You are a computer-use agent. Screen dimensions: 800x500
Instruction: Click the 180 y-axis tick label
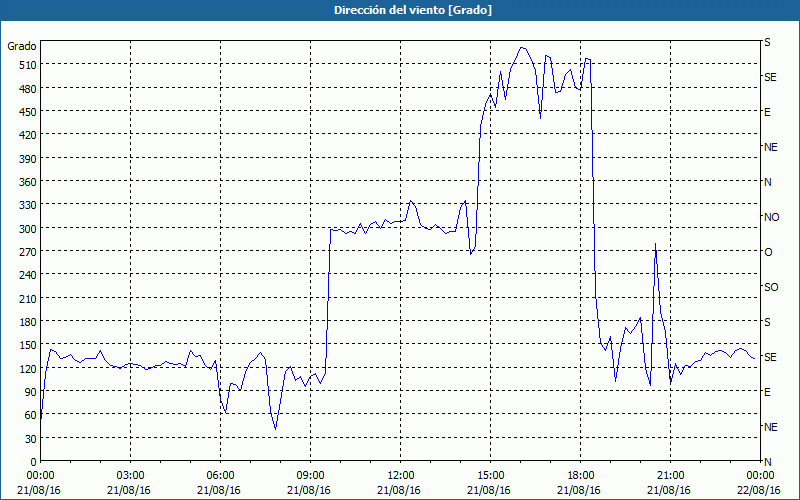[x=28, y=322]
